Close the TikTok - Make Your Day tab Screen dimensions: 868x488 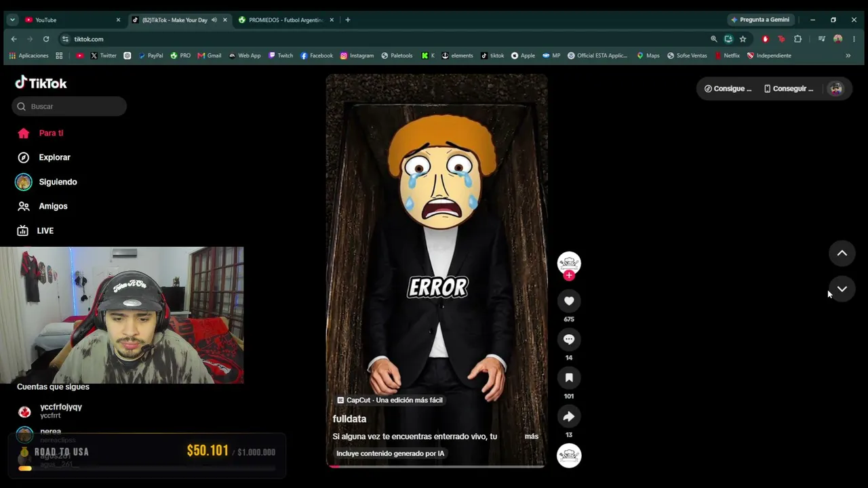[x=225, y=20]
